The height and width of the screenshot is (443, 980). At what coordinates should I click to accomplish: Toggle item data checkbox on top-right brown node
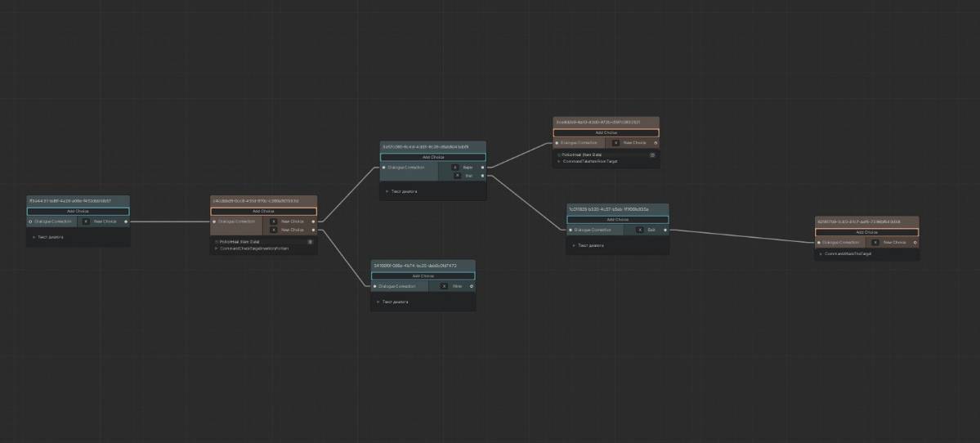(x=559, y=154)
